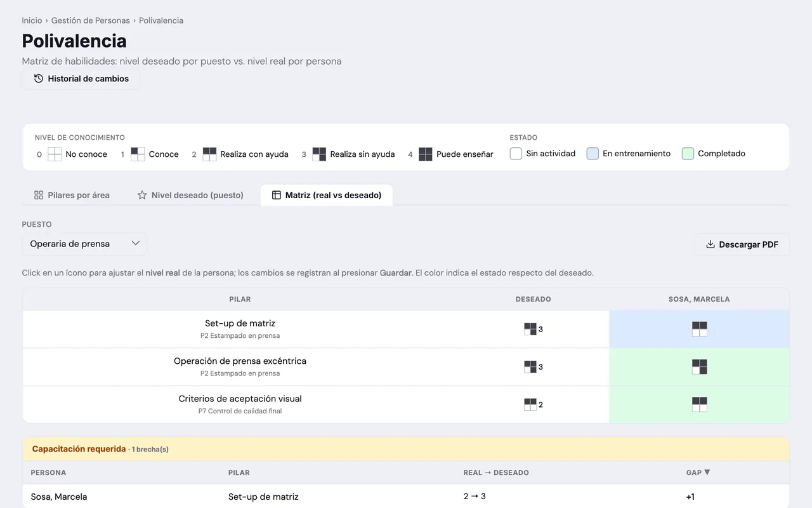Click Descargar PDF button
Viewport: 812px width, 508px height.
742,244
